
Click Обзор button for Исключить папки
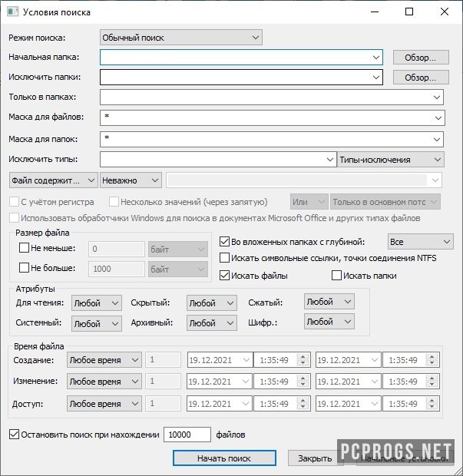click(420, 78)
